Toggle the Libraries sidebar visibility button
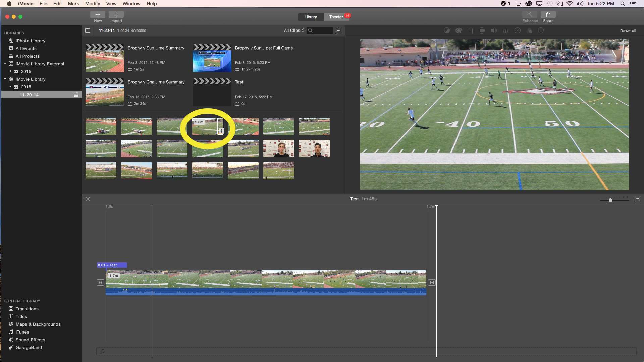This screenshot has width=644, height=362. (88, 31)
